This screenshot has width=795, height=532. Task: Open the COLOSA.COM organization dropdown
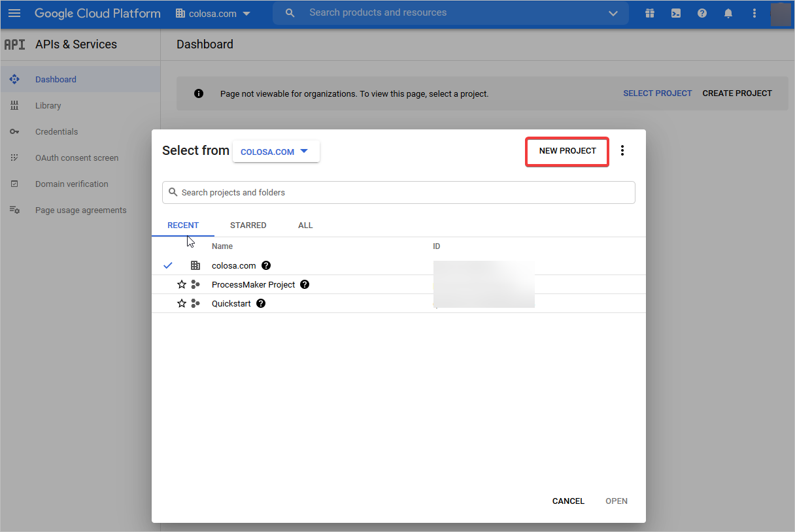point(276,152)
